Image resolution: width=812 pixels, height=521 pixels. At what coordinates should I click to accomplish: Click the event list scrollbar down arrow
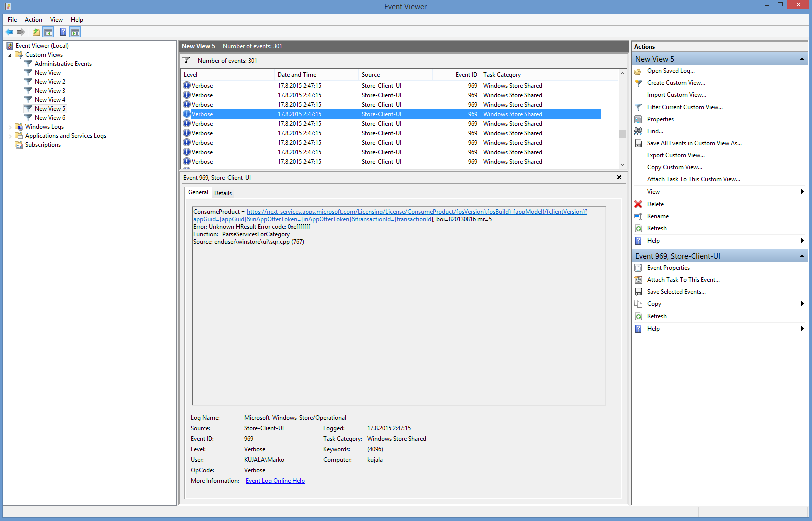coord(622,165)
